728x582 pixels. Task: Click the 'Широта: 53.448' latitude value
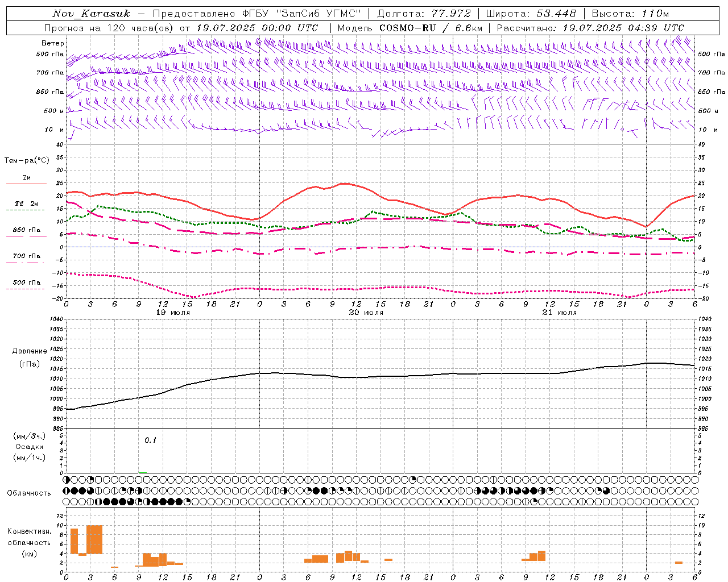pyautogui.click(x=531, y=14)
